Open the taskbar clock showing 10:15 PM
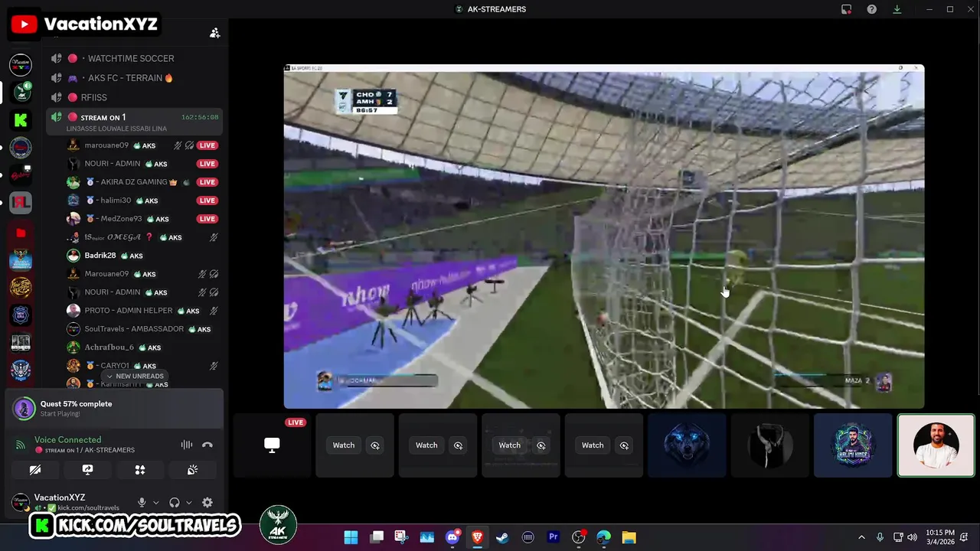 [x=940, y=537]
